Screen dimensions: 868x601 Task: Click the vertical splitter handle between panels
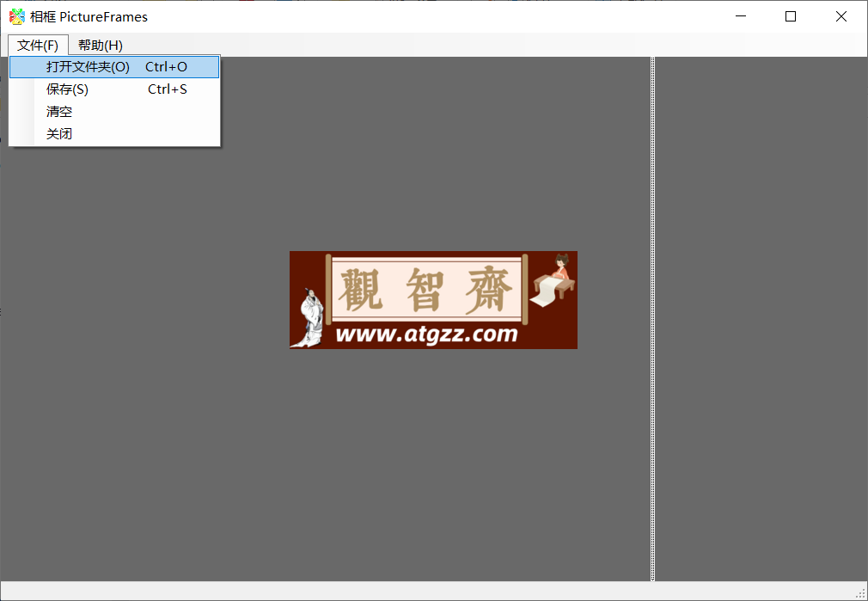pyautogui.click(x=652, y=318)
